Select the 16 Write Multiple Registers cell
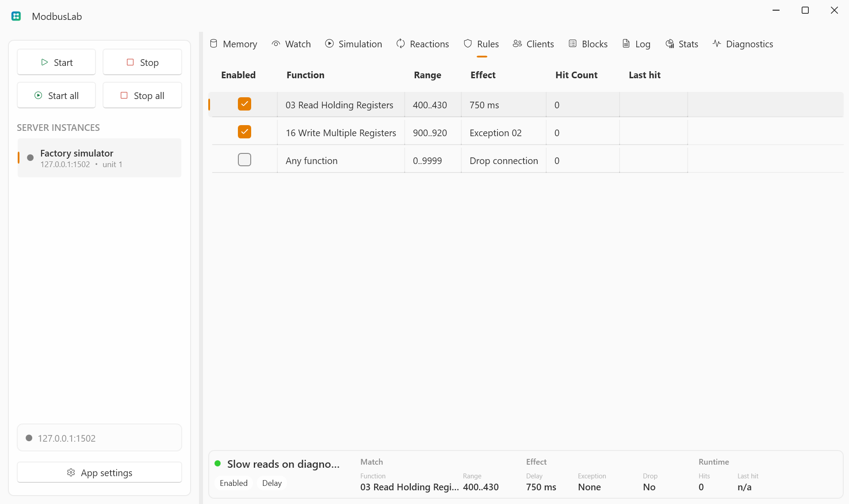This screenshot has height=504, width=849. point(341,133)
